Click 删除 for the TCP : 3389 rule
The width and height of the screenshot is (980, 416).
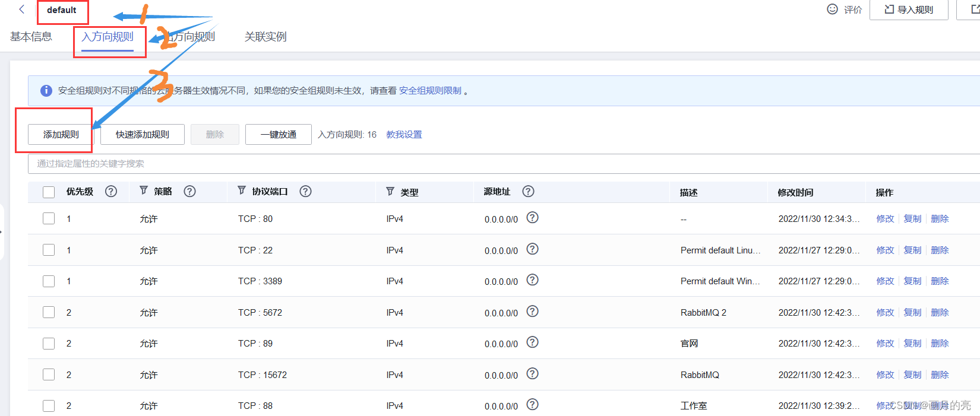pos(940,281)
